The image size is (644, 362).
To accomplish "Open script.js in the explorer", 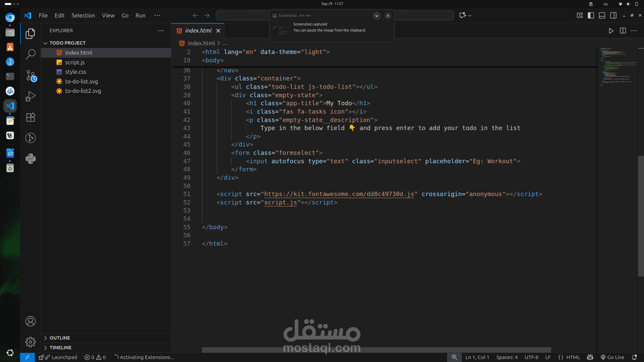I will point(75,62).
